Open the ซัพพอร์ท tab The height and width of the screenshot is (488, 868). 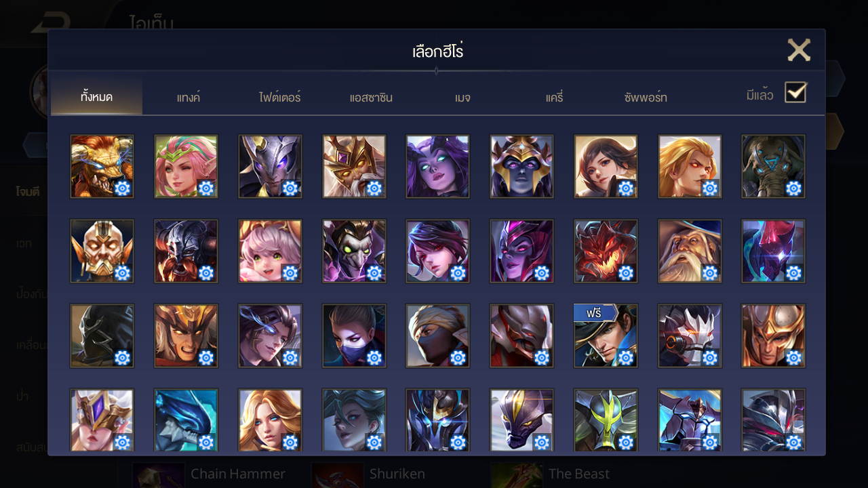pos(646,98)
